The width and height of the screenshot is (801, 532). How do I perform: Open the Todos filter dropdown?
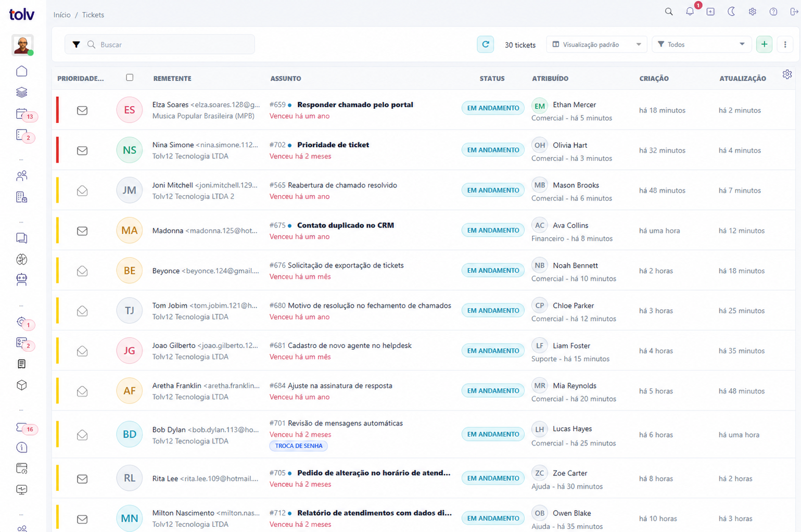coord(701,45)
